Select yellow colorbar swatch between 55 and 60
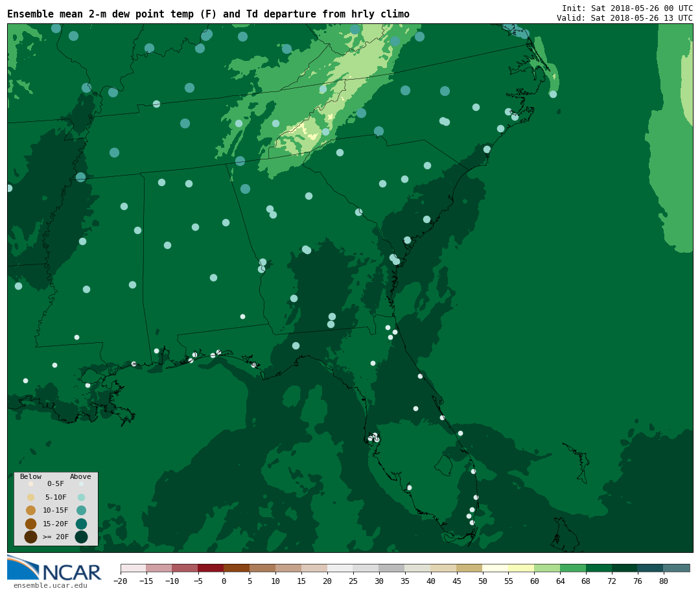700x593 pixels. (522, 568)
